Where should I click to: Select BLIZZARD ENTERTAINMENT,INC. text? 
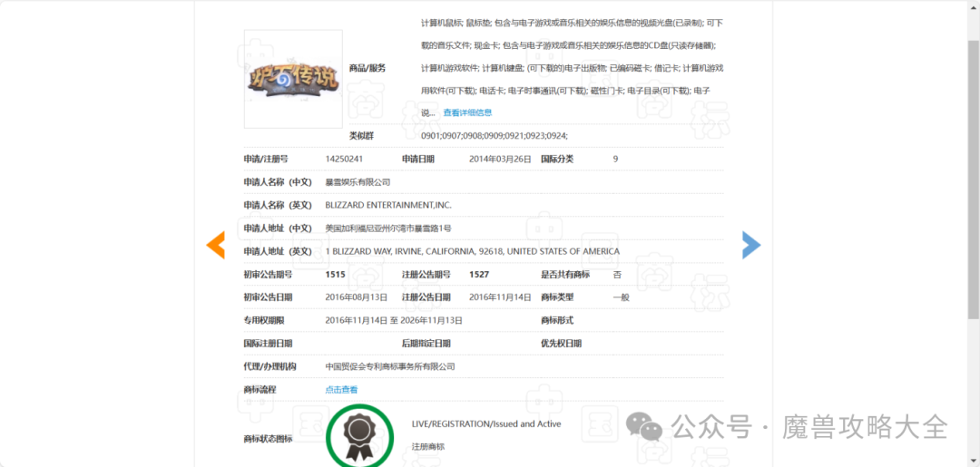(x=388, y=205)
